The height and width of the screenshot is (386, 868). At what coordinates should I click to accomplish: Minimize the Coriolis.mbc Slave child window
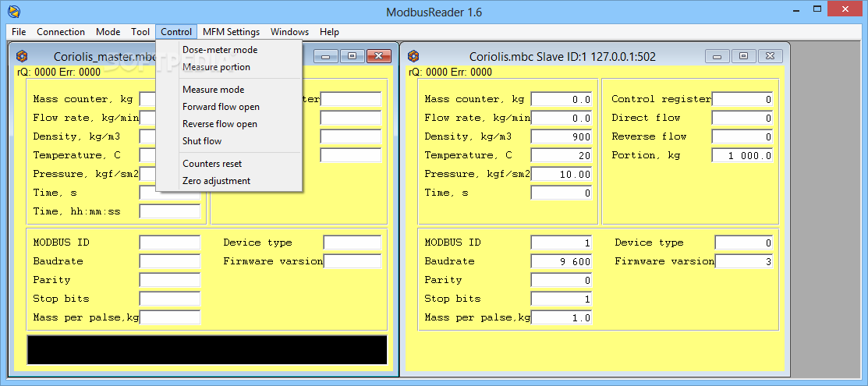(717, 56)
